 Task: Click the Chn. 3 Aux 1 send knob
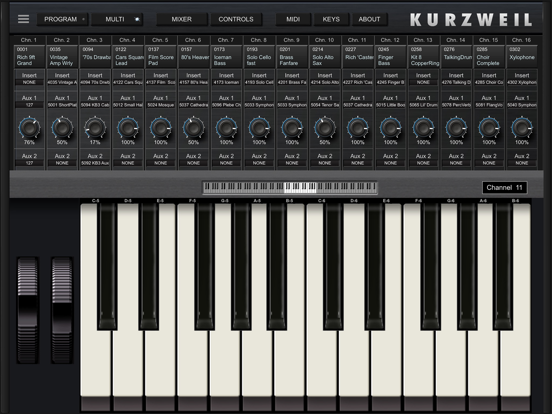[95, 127]
